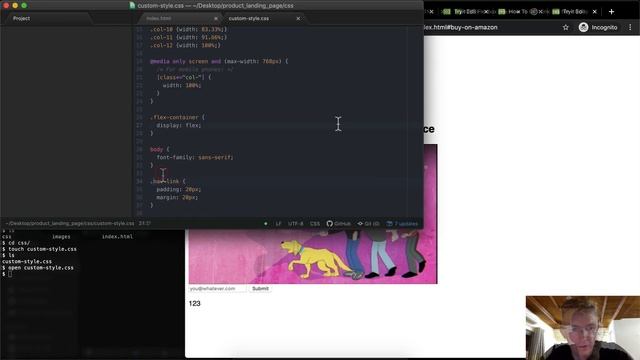Click the file path in Atom status bar
Viewport: 640px width, 360px height.
tap(70, 224)
